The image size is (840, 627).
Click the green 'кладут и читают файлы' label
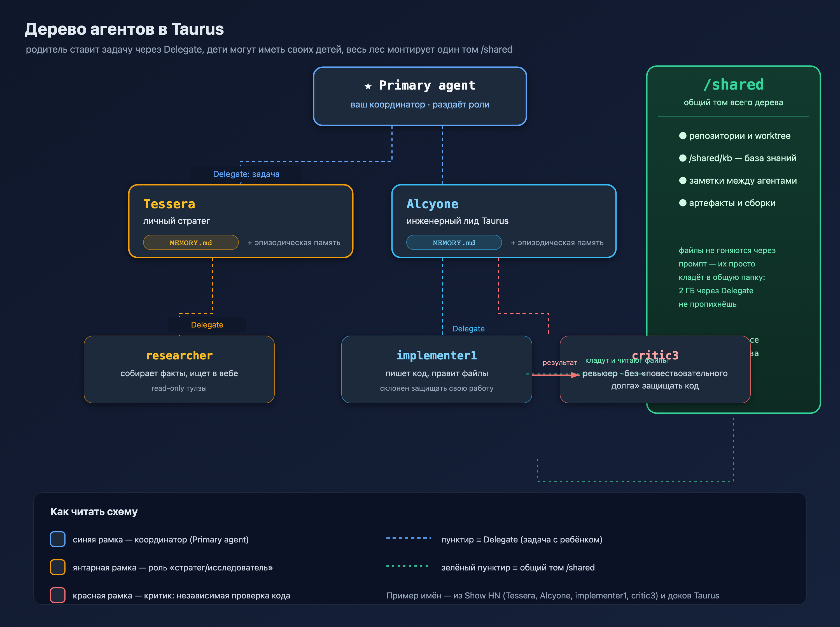tap(626, 360)
